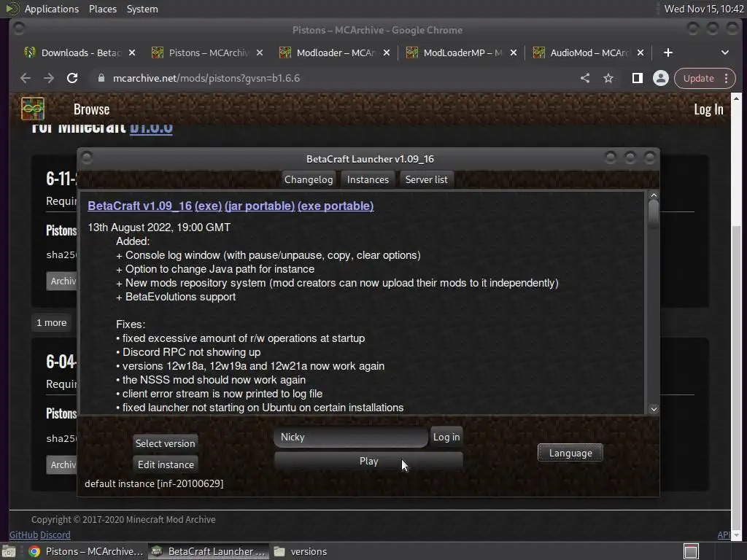Image resolution: width=747 pixels, height=560 pixels.
Task: Open the Language button
Action: pos(570,453)
